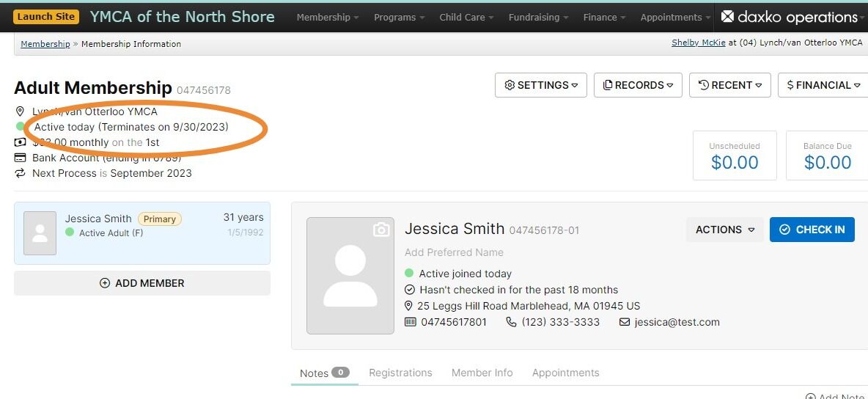Click the phone icon beside (123) 333-3333
Screen dimensions: 868x399
click(x=512, y=322)
